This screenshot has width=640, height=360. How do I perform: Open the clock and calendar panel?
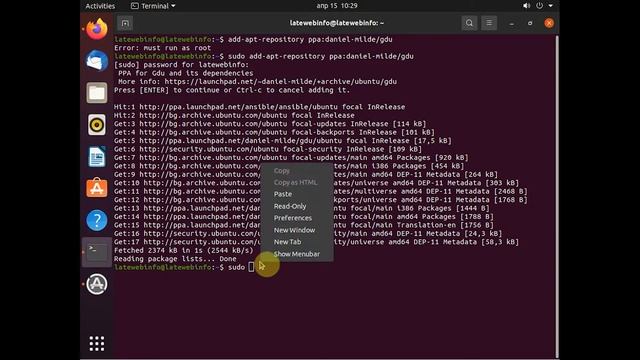[337, 6]
